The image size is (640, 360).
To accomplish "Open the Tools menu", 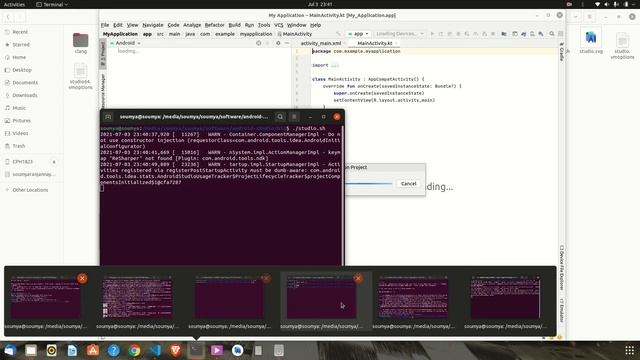I will pos(264,25).
